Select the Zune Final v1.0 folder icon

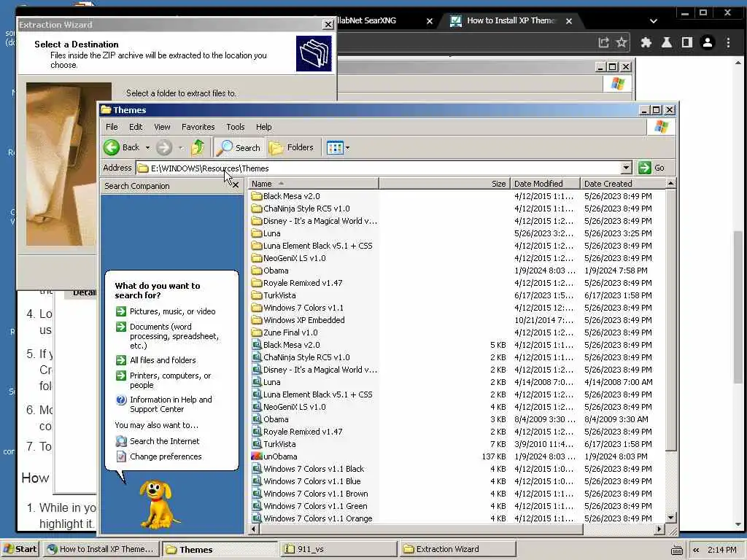(x=257, y=332)
